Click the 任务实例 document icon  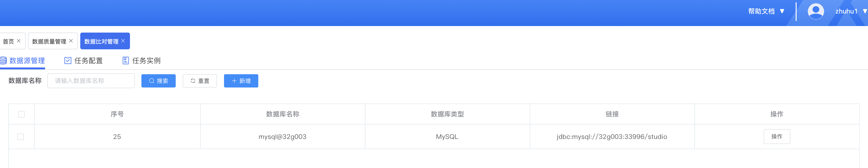125,60
